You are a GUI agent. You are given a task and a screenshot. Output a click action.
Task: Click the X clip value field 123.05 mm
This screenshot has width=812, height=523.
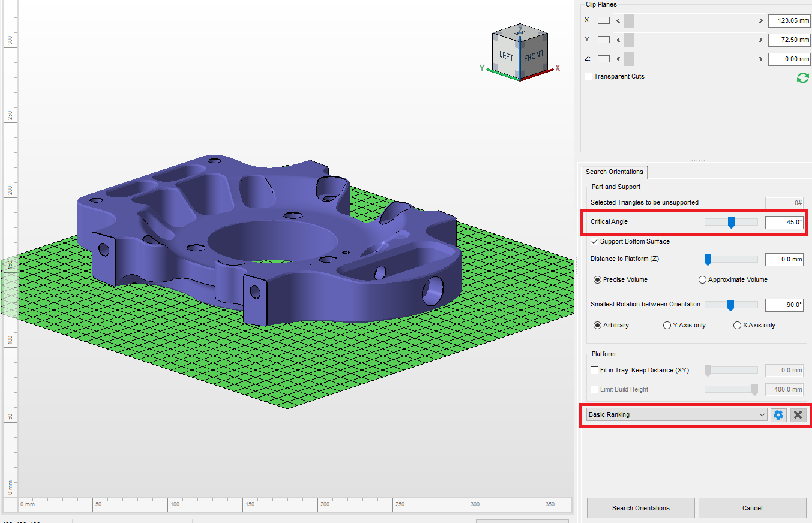point(789,20)
